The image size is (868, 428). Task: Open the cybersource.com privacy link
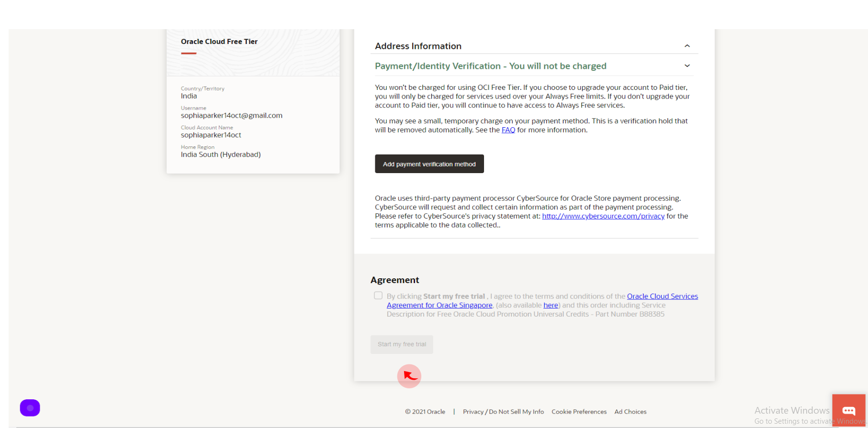(603, 216)
